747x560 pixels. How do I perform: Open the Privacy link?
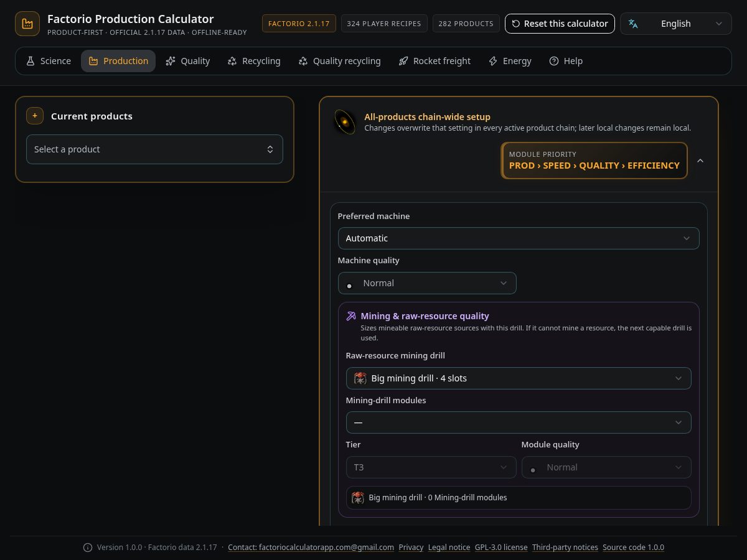[411, 548]
